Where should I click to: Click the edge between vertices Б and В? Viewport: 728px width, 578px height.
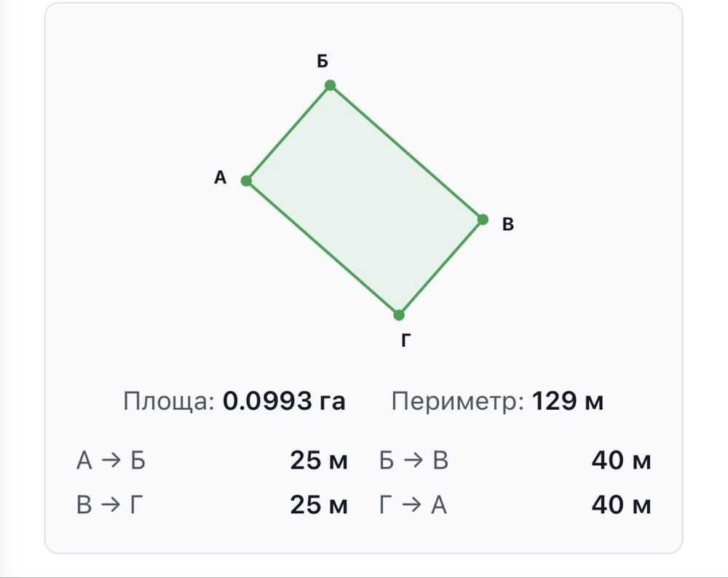[406, 152]
